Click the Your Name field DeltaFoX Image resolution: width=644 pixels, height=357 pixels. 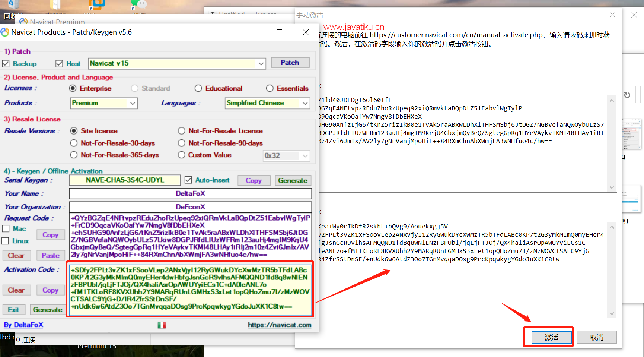pyautogui.click(x=190, y=193)
